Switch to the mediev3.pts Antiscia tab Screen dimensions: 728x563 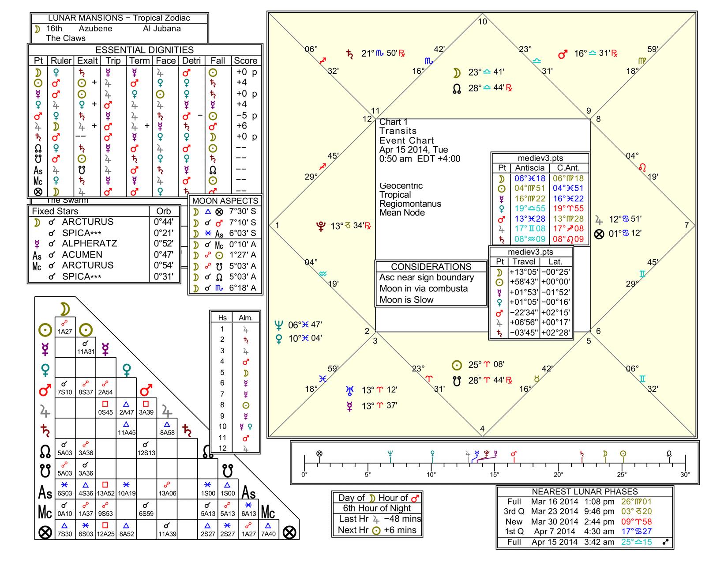(x=529, y=168)
